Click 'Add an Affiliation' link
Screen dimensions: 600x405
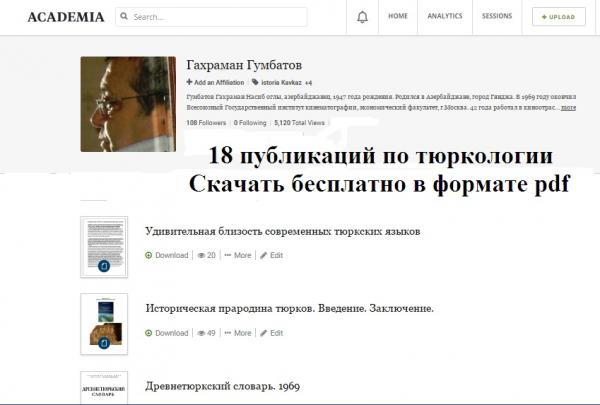click(216, 82)
